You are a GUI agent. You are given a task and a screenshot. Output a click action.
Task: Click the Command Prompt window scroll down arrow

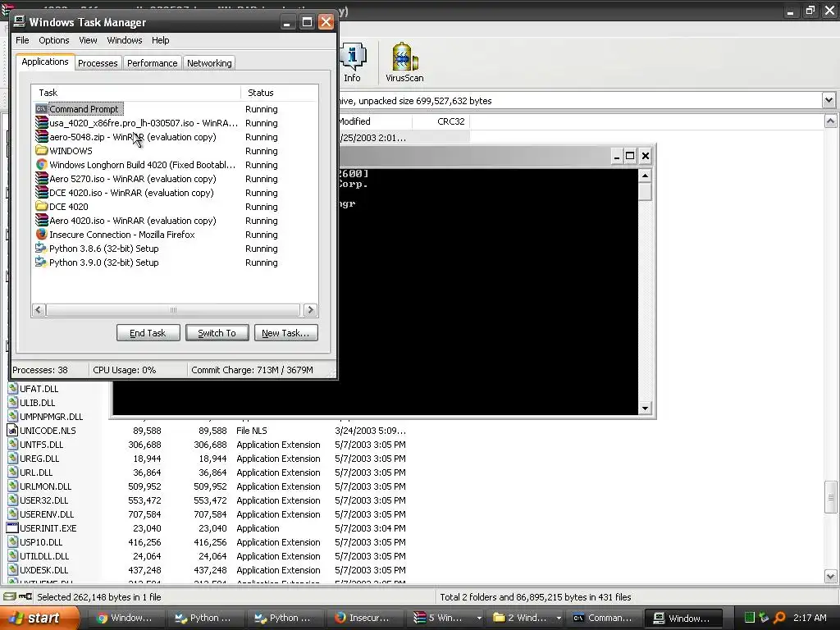click(645, 409)
